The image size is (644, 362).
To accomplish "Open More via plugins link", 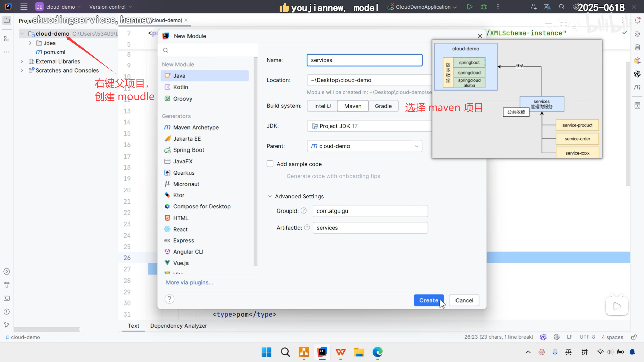I will (x=190, y=282).
